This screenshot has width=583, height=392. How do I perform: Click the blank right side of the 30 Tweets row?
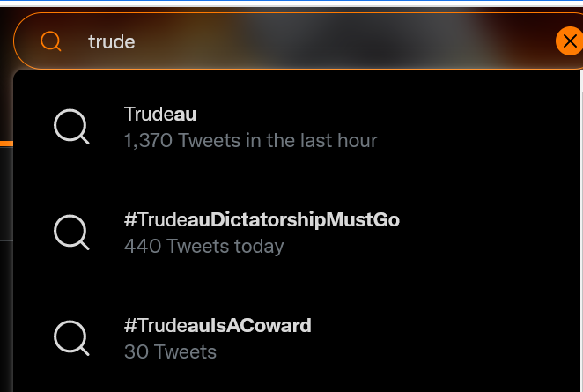pyautogui.click(x=446, y=338)
